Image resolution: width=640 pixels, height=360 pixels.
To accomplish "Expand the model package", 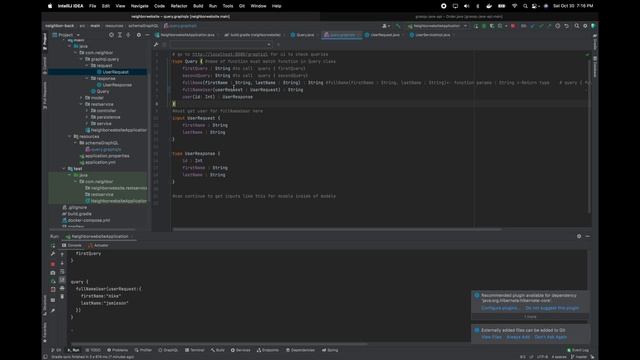I will (81, 98).
